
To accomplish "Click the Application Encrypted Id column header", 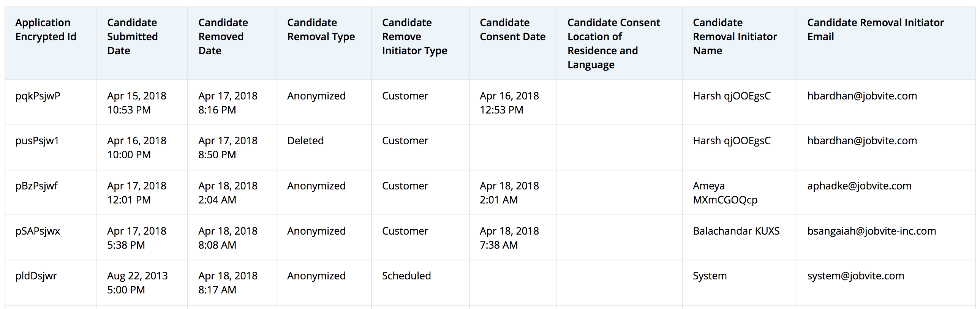I will tap(46, 30).
